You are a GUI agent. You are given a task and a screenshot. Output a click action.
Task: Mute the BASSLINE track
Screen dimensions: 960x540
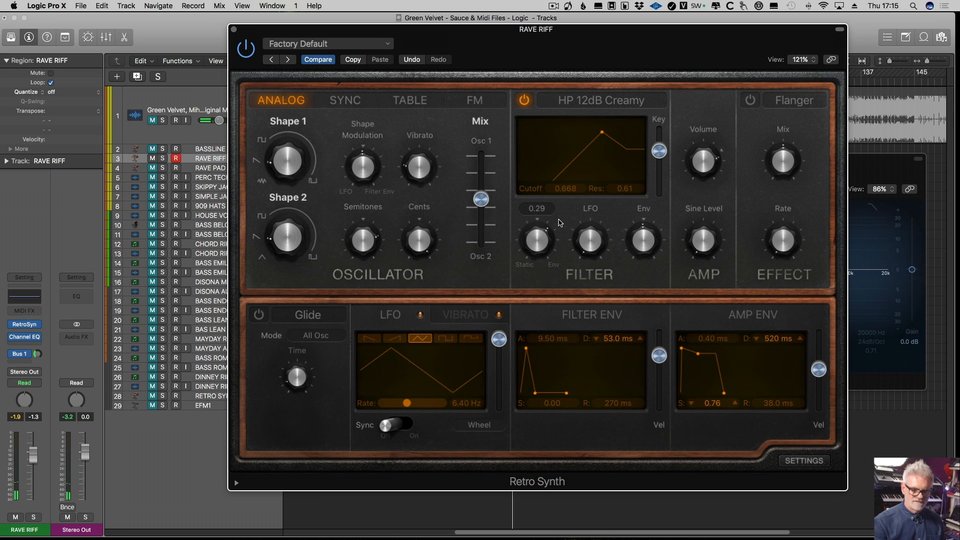[152, 149]
